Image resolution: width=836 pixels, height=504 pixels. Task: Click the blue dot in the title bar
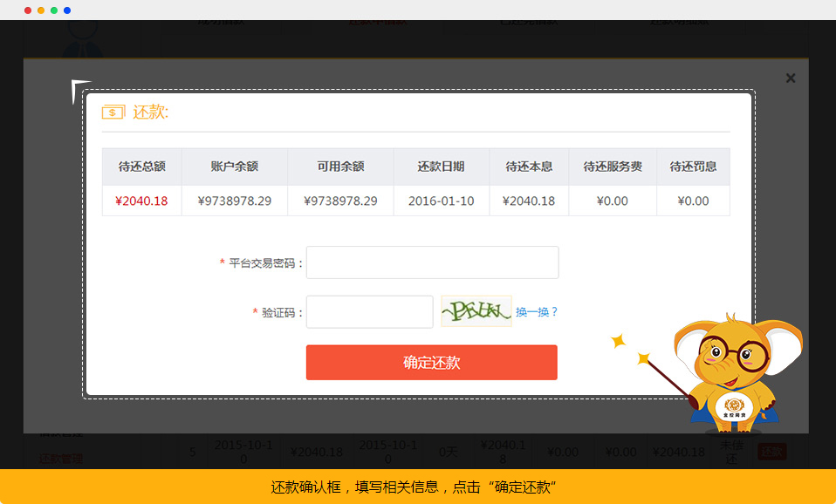[x=67, y=10]
